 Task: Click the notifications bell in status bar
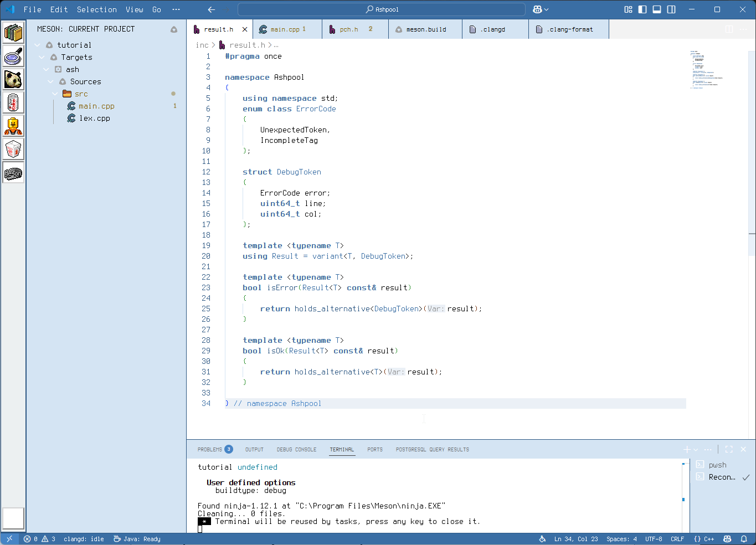(744, 539)
